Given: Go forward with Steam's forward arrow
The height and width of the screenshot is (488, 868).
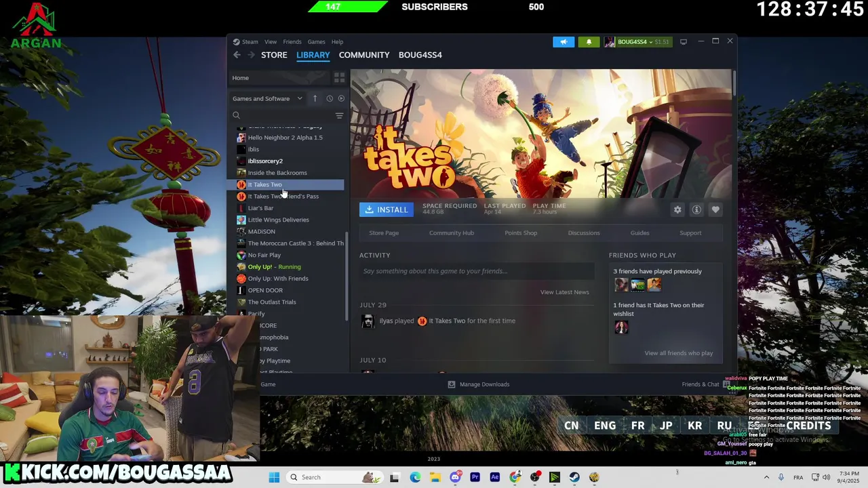Looking at the screenshot, I should [251, 55].
